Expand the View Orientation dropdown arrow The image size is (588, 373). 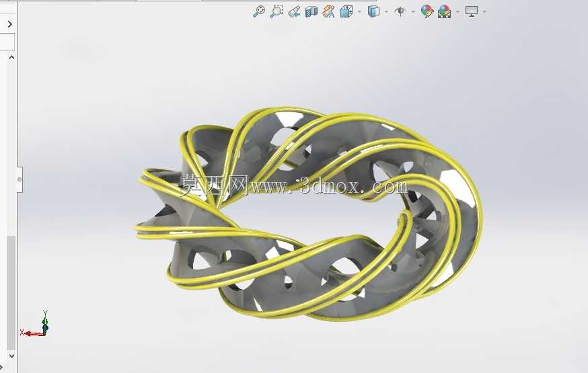pos(359,12)
